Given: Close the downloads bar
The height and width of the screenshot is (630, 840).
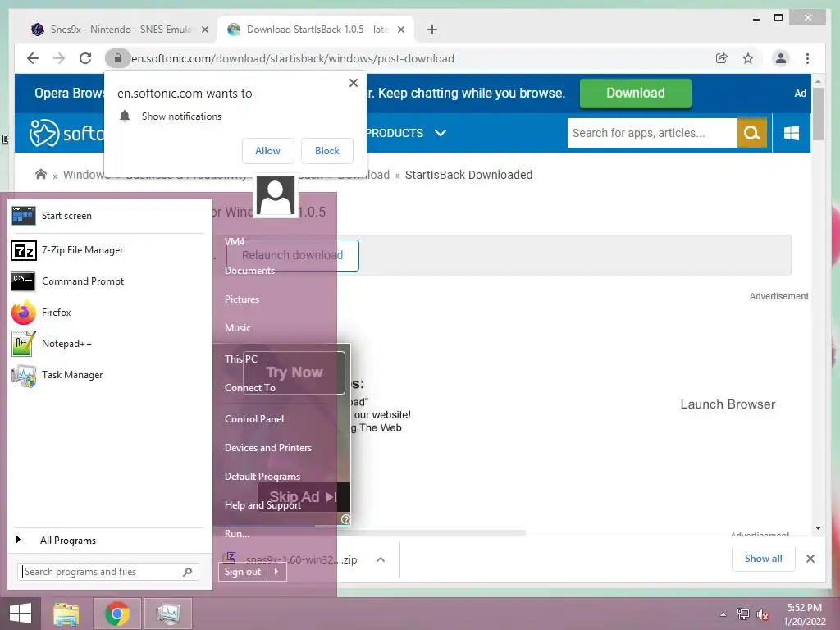Looking at the screenshot, I should (x=810, y=559).
